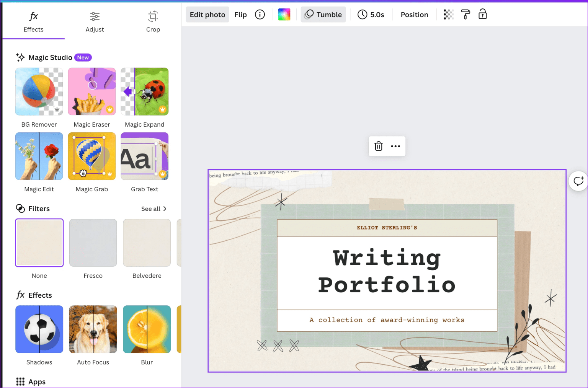Open the Position panel
Image resolution: width=588 pixels, height=388 pixels.
tap(414, 14)
